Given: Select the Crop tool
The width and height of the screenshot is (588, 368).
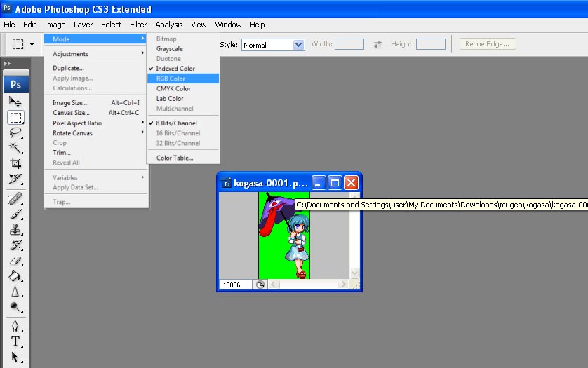Looking at the screenshot, I should click(15, 163).
